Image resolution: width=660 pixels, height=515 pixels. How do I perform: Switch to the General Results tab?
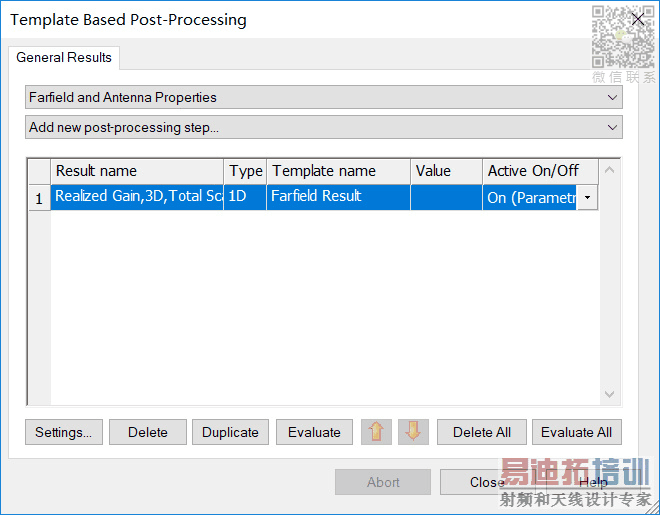pos(64,57)
